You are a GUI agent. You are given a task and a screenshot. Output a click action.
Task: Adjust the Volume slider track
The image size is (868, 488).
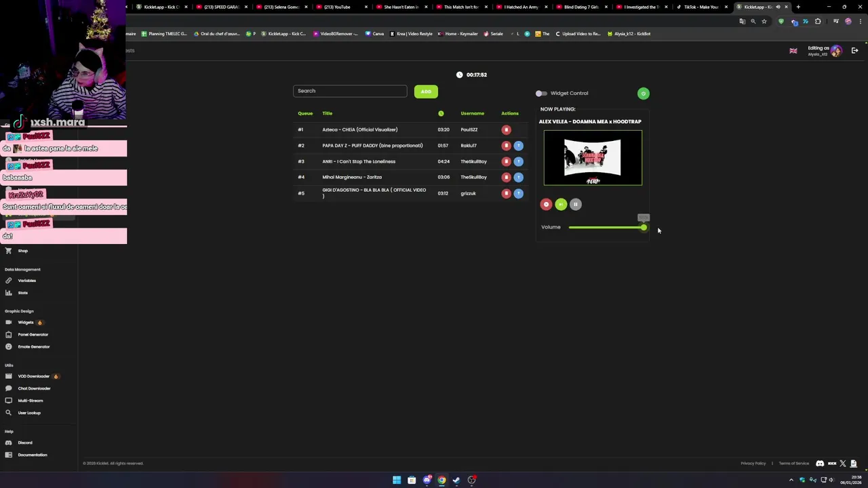coord(607,227)
